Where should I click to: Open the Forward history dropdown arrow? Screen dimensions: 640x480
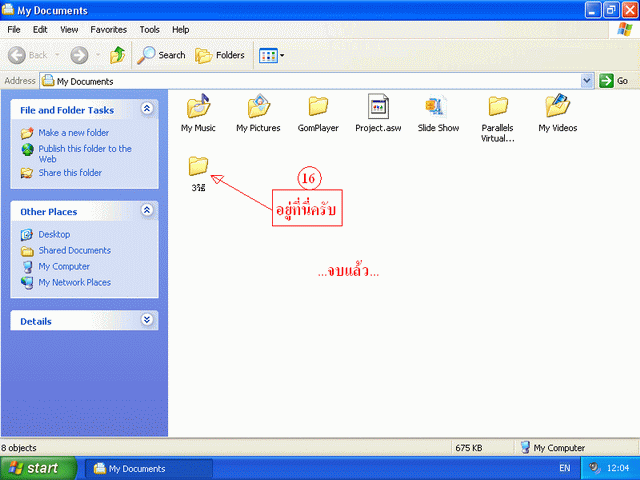point(98,55)
